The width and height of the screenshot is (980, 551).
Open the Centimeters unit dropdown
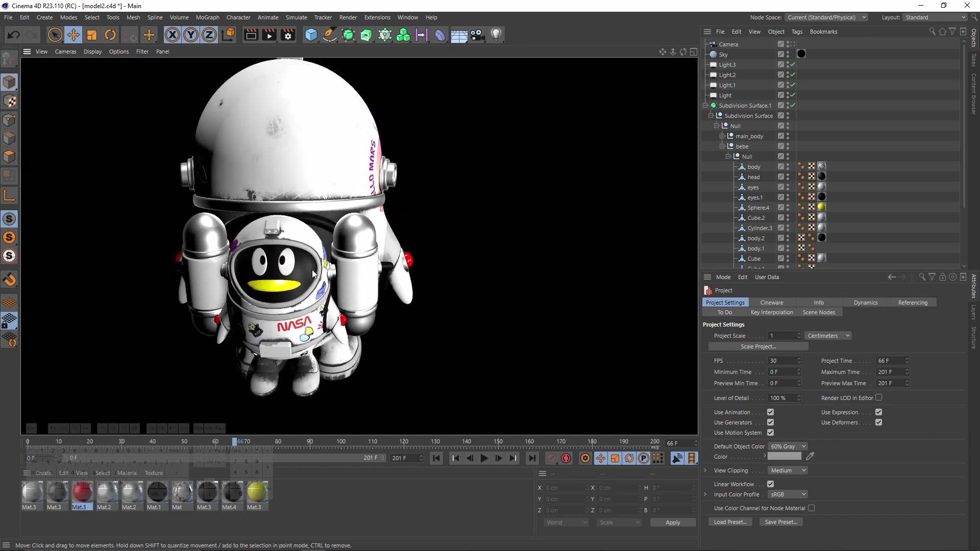[x=827, y=336]
